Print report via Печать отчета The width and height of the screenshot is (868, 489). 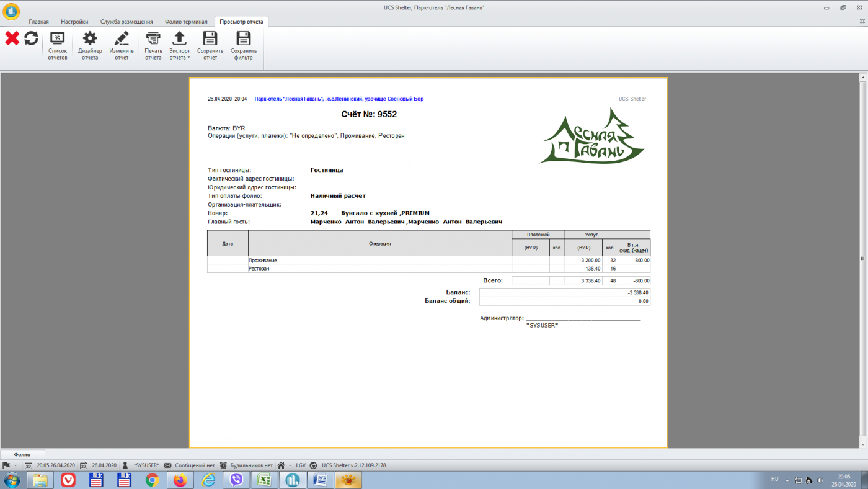coord(153,45)
